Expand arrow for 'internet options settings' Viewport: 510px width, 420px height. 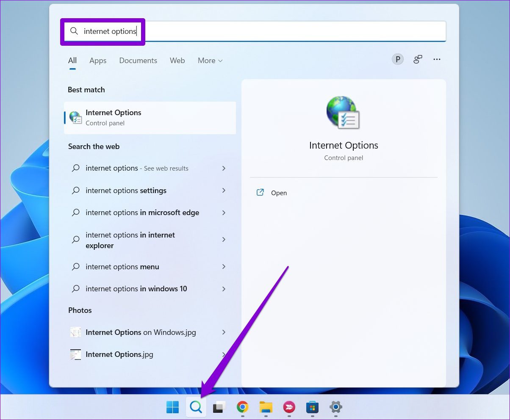click(224, 191)
